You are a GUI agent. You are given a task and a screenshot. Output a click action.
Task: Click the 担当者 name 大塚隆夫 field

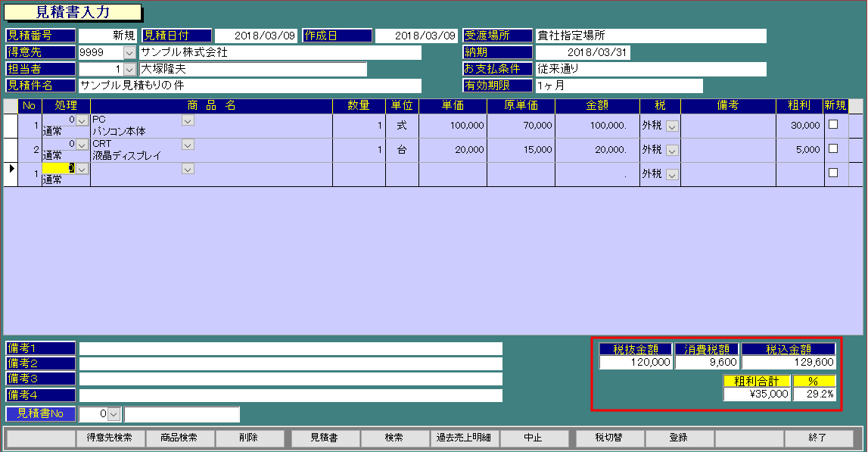(253, 69)
